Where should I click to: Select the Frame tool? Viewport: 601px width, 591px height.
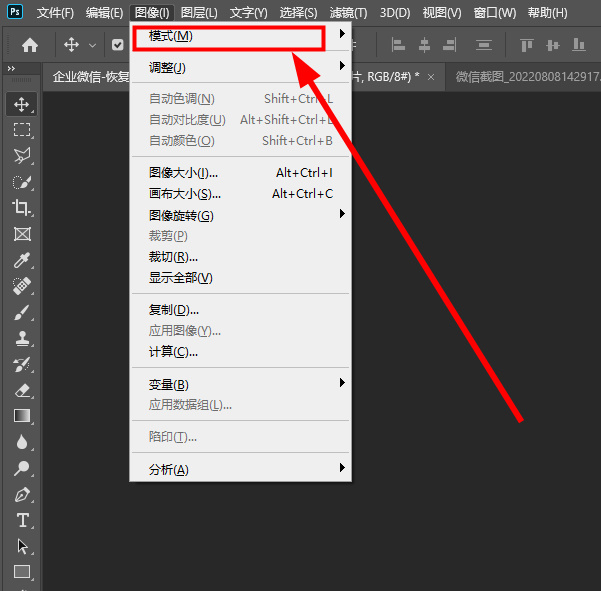[x=22, y=234]
